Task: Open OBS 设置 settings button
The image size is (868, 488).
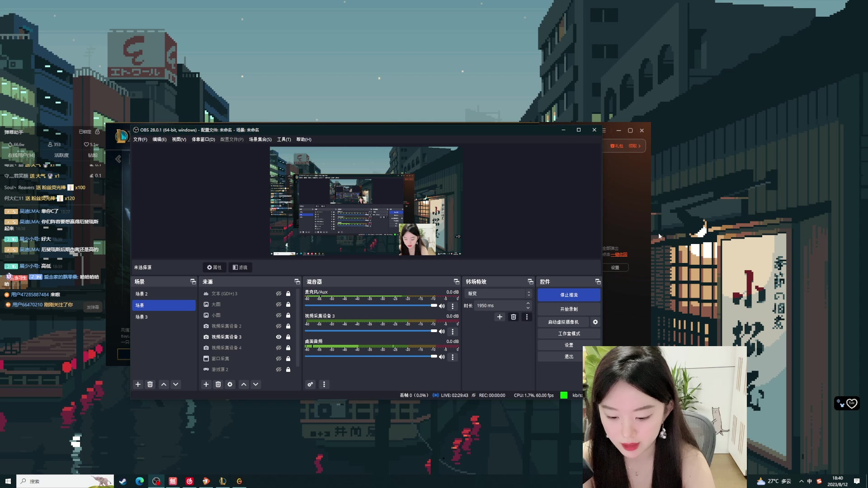Action: [569, 345]
